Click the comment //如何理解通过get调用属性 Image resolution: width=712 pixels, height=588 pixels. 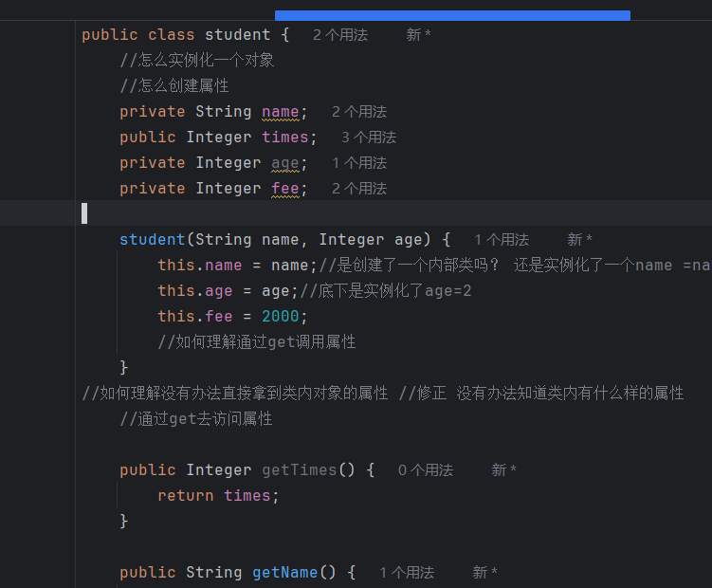click(257, 342)
